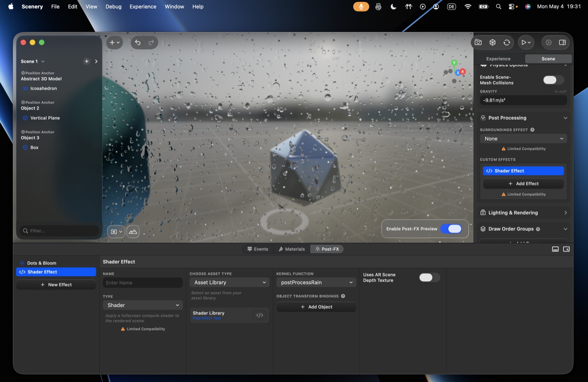Open the Experience menu
Viewport: 588px width, 382px height.
(143, 7)
